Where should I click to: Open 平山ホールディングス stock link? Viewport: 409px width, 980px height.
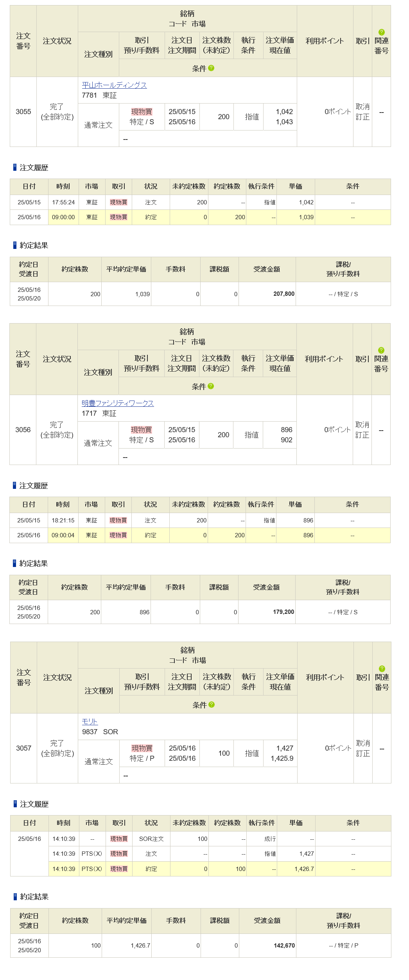coord(114,85)
